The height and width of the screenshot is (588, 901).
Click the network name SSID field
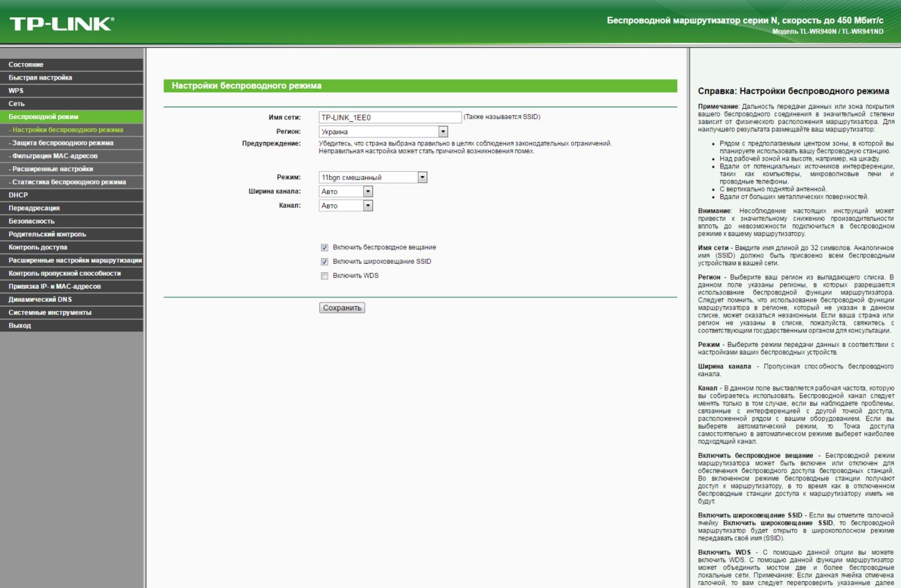[390, 117]
